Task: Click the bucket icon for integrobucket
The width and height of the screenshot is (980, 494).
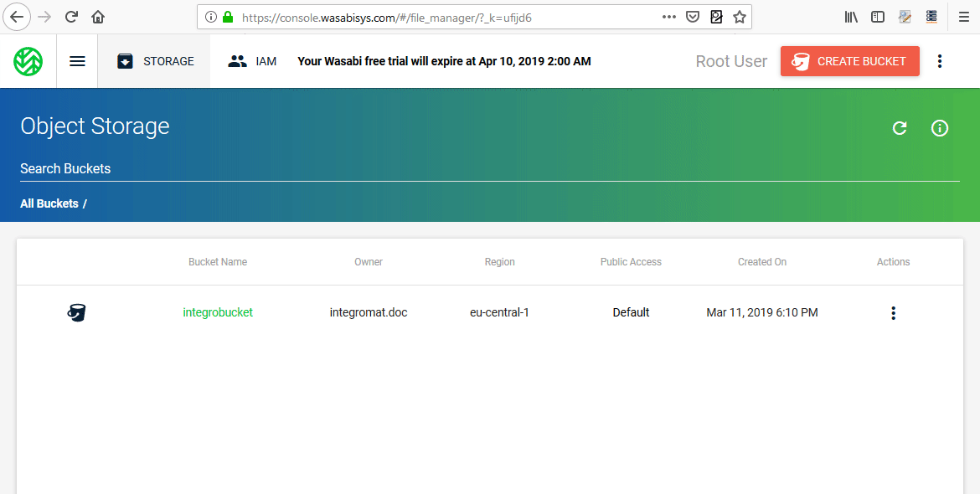Action: pyautogui.click(x=76, y=312)
